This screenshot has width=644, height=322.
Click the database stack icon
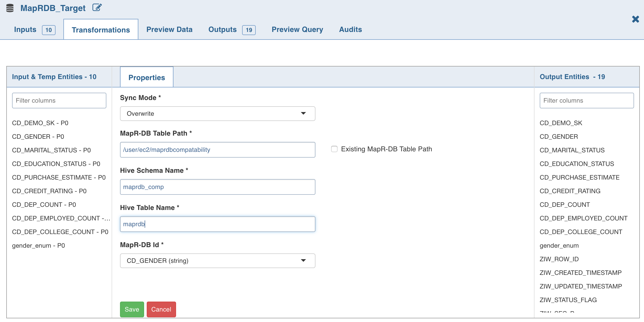10,8
